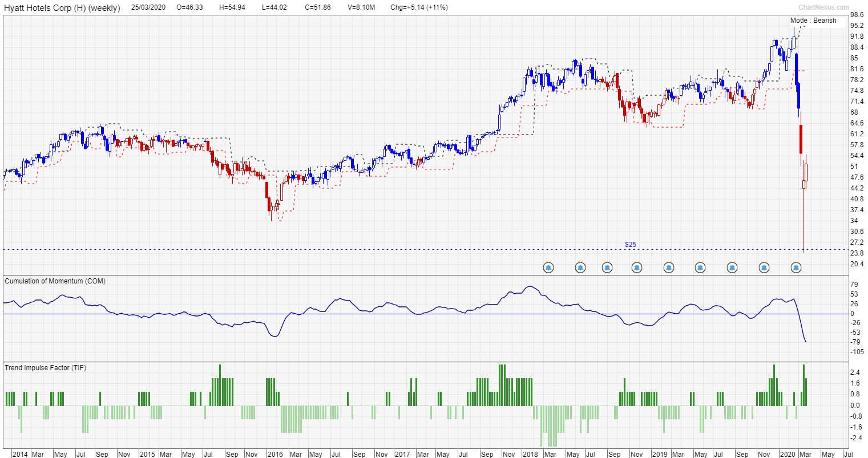
Task: Click the volume value V=8.10M
Action: point(361,7)
